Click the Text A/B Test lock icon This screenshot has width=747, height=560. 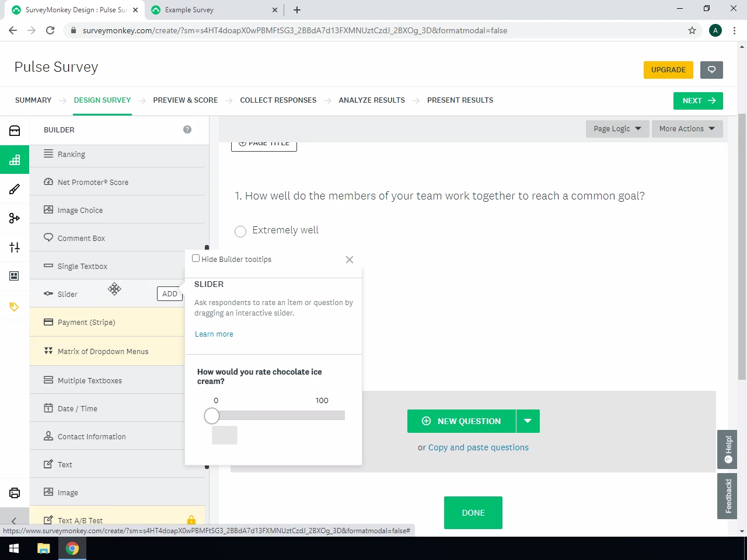point(191,520)
